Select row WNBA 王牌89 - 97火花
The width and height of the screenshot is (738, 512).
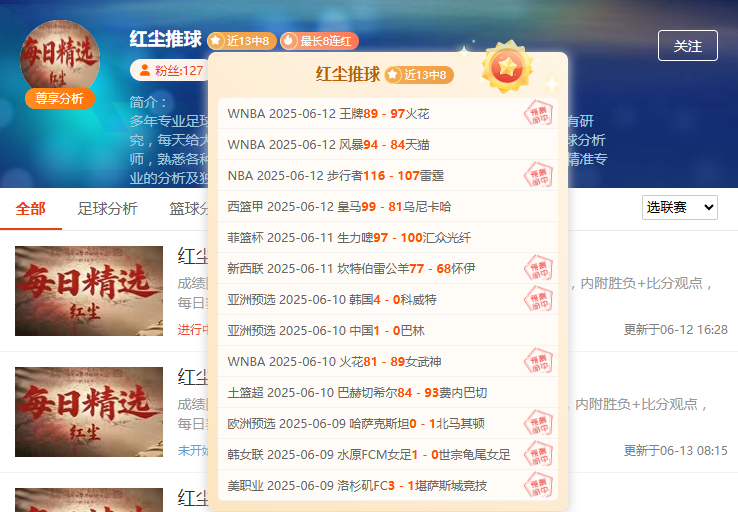point(388,113)
